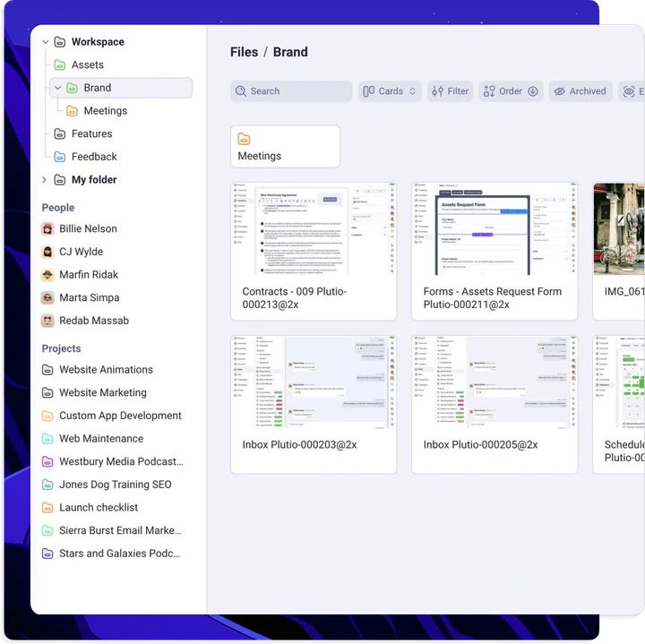Click the Web Maintenance project icon
The height and width of the screenshot is (644, 645).
(x=48, y=439)
